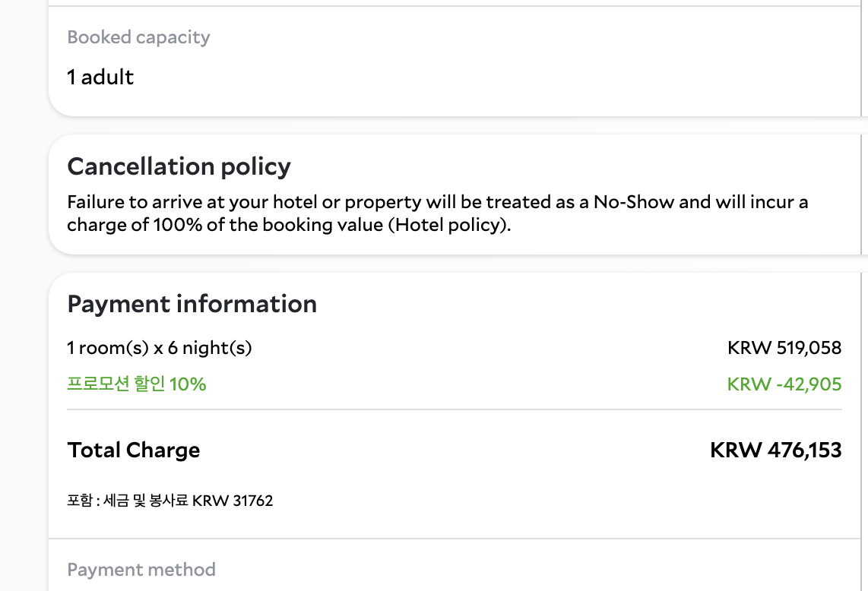Select the KRW -42,905 discount amount
The height and width of the screenshot is (591, 868).
(784, 384)
